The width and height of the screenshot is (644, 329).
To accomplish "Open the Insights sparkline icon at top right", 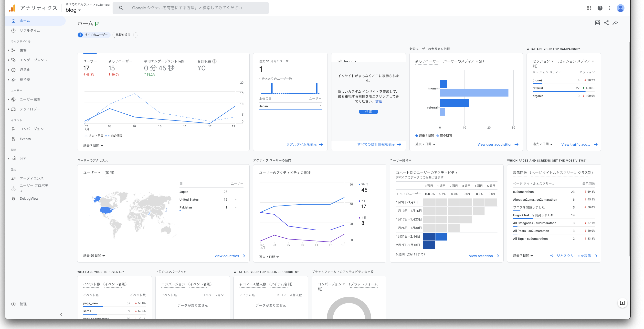I will click(615, 23).
